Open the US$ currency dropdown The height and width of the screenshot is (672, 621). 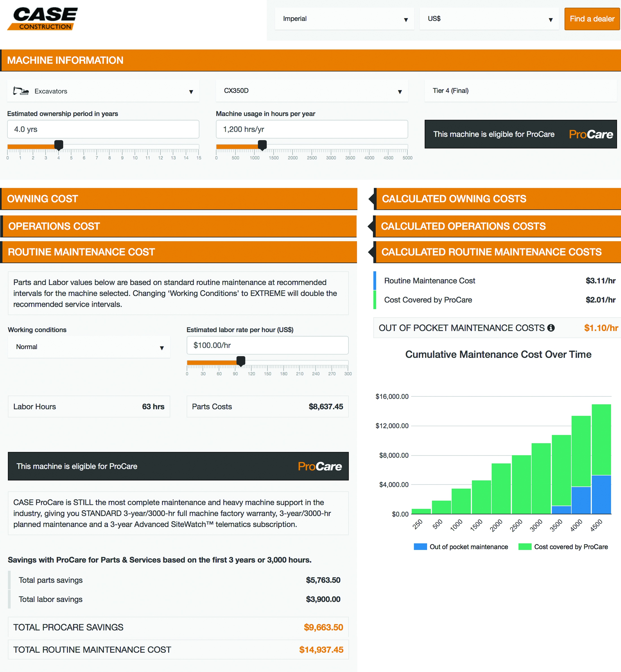tap(489, 19)
